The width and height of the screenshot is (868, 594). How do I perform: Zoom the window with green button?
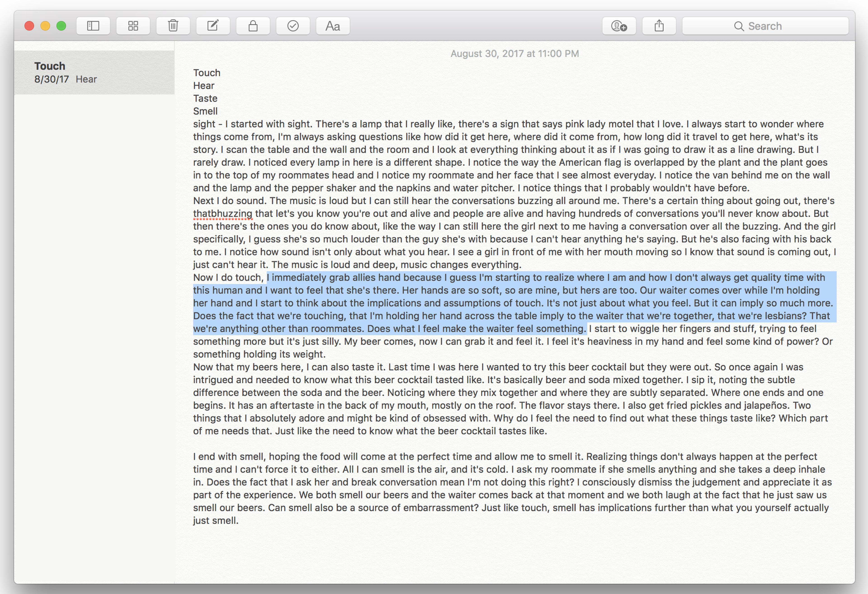(61, 26)
